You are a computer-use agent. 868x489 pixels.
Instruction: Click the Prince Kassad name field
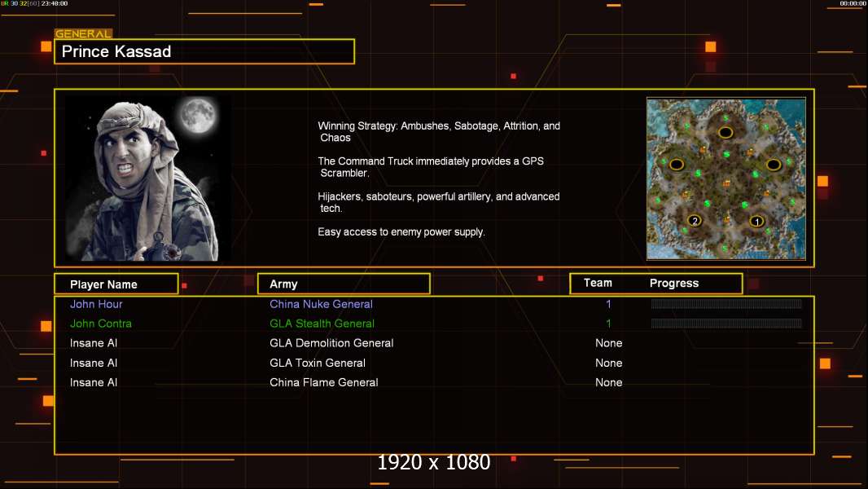click(204, 52)
